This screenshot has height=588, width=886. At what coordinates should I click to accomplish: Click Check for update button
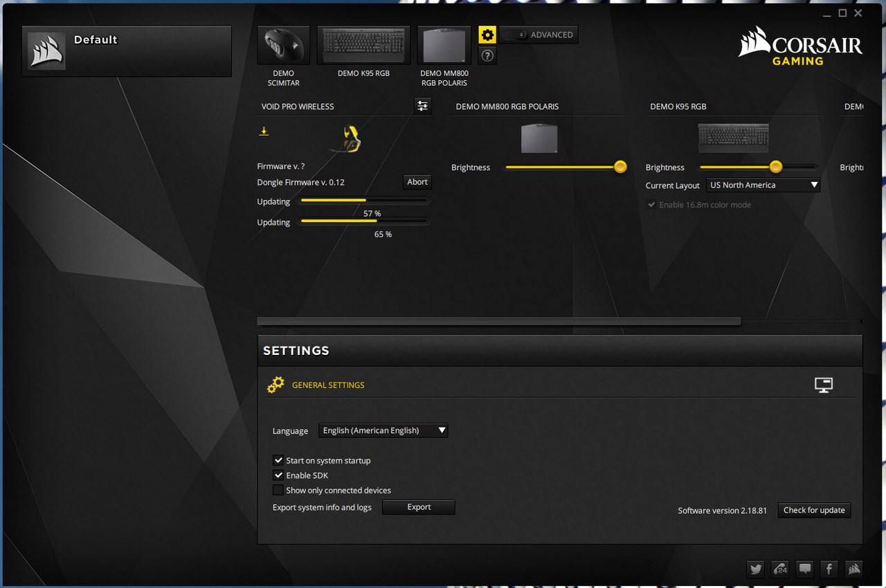pyautogui.click(x=814, y=511)
